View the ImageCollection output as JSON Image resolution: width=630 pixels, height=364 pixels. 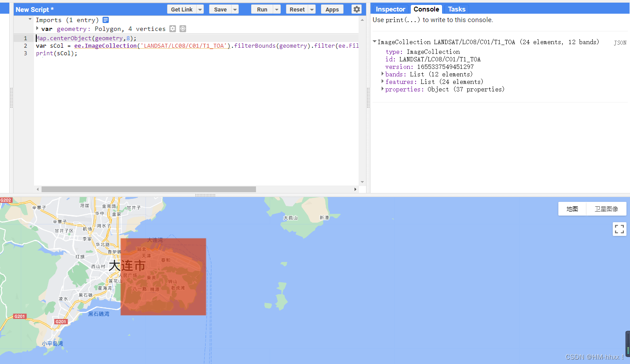pyautogui.click(x=620, y=42)
